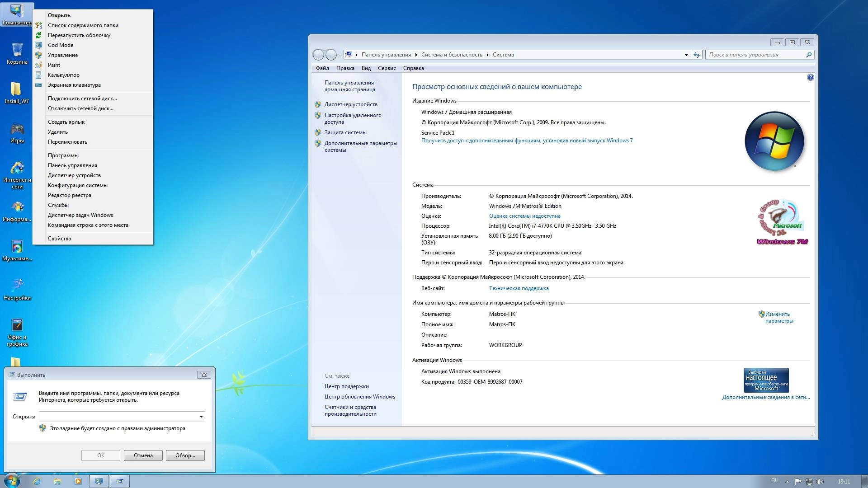Open the Computer desktop icon

click(17, 14)
